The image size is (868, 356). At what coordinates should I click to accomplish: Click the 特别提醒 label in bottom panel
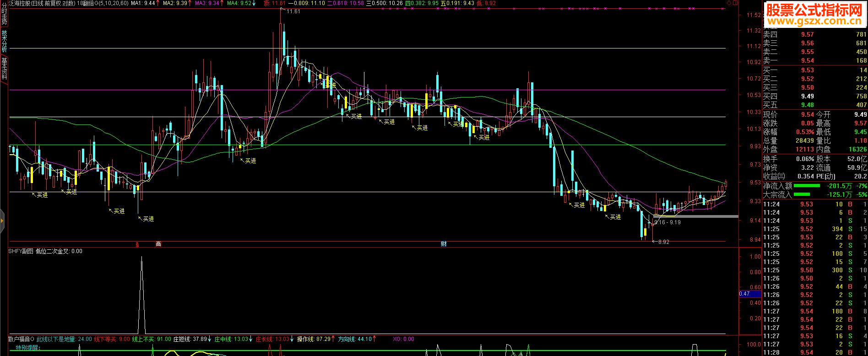tap(28, 348)
